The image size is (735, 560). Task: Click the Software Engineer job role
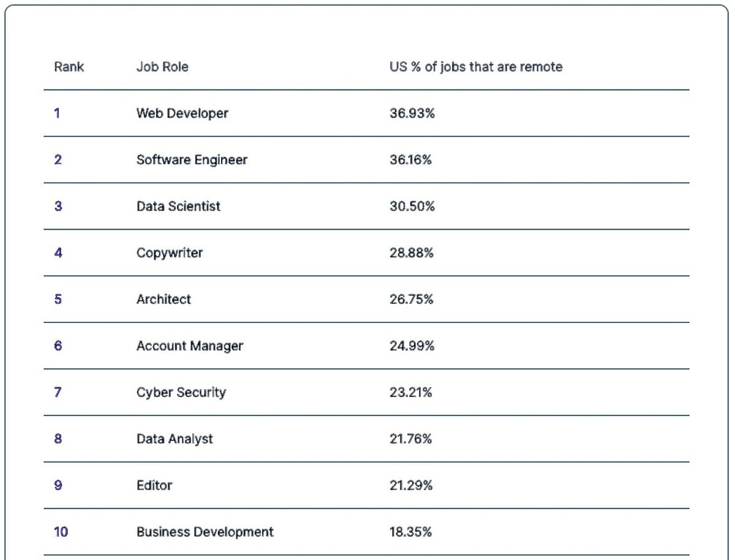[192, 160]
